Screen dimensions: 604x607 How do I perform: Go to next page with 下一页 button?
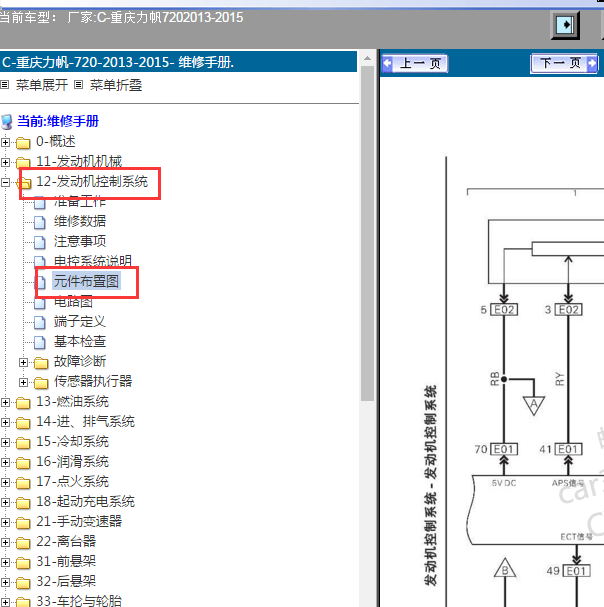(x=564, y=63)
